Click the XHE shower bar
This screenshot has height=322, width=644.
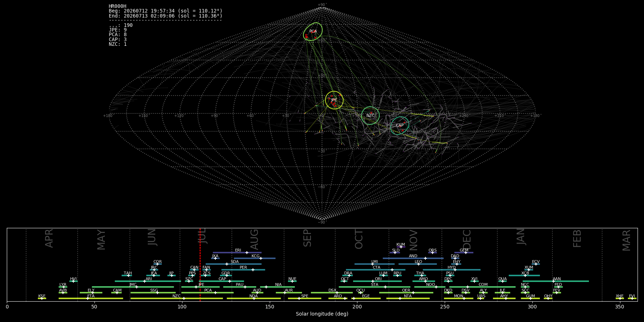(620, 298)
